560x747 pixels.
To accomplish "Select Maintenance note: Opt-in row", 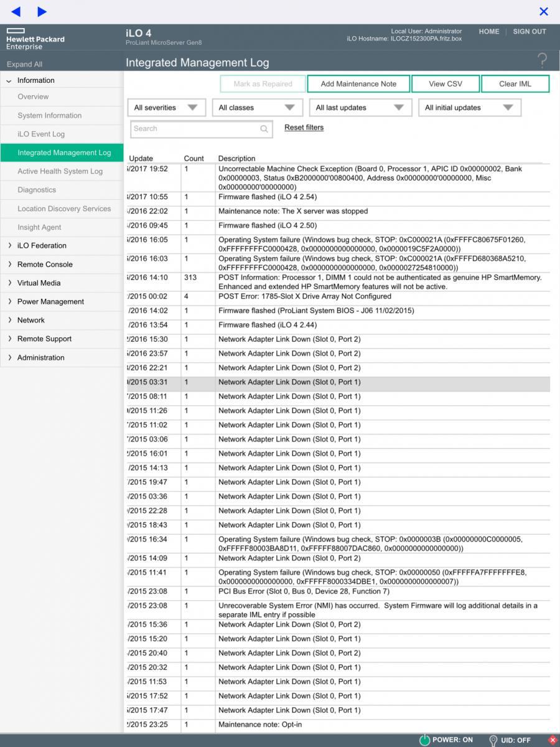I will 338,725.
